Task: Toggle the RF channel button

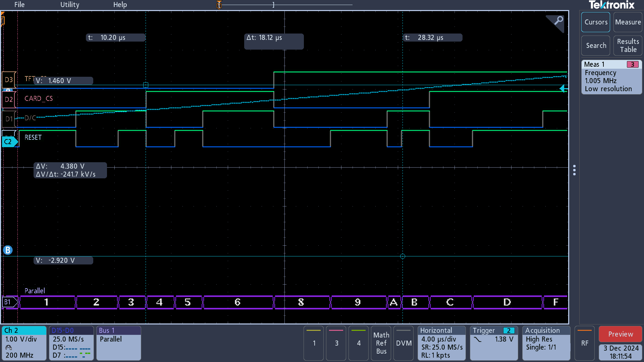Action: tap(585, 343)
